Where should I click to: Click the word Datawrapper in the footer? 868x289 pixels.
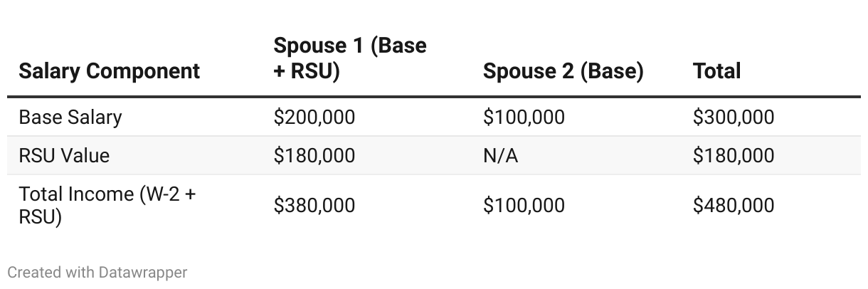(x=143, y=272)
